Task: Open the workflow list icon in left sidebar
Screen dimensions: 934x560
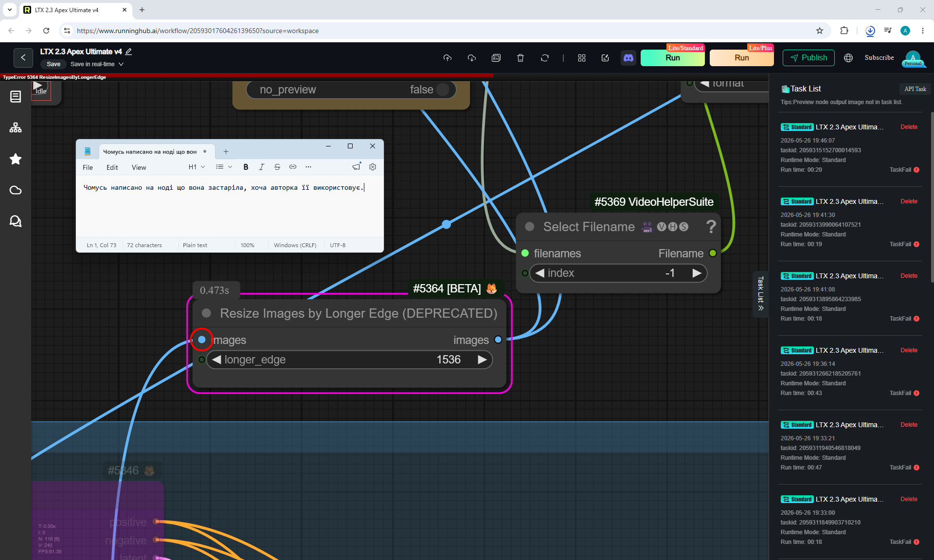Action: pos(16,96)
